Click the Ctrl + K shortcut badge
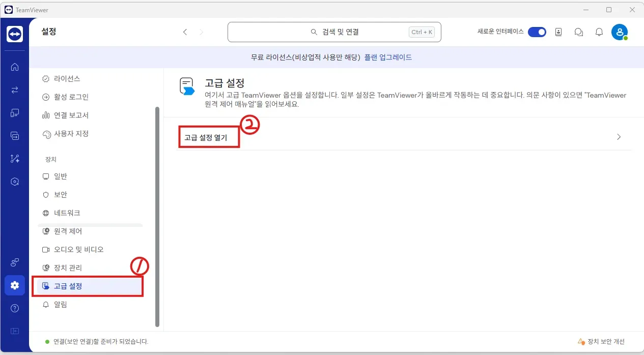Screen dimensions: 644x355 click(x=422, y=32)
